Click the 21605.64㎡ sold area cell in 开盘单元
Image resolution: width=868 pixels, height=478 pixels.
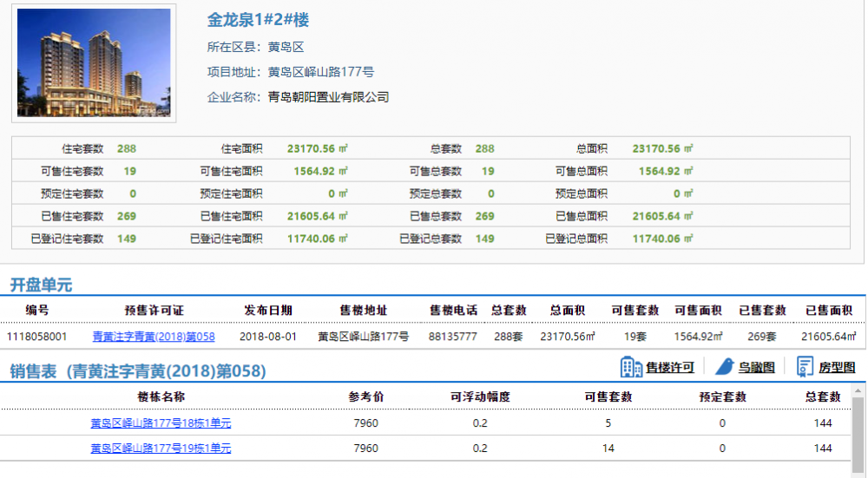pyautogui.click(x=829, y=337)
